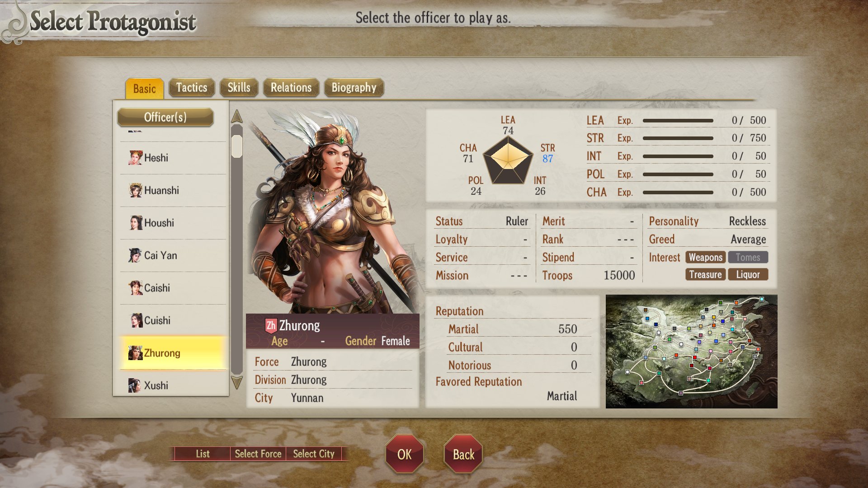Select Xushi's portrait icon
Screen dimensions: 868x488
coord(135,385)
